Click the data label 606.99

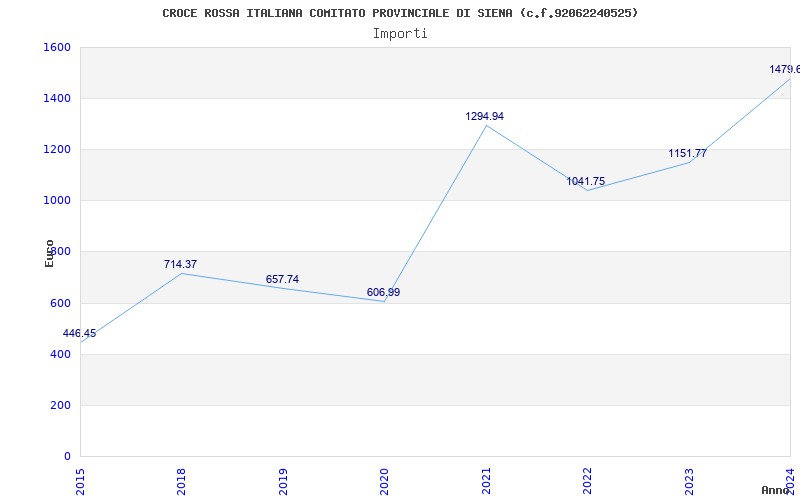pyautogui.click(x=383, y=292)
